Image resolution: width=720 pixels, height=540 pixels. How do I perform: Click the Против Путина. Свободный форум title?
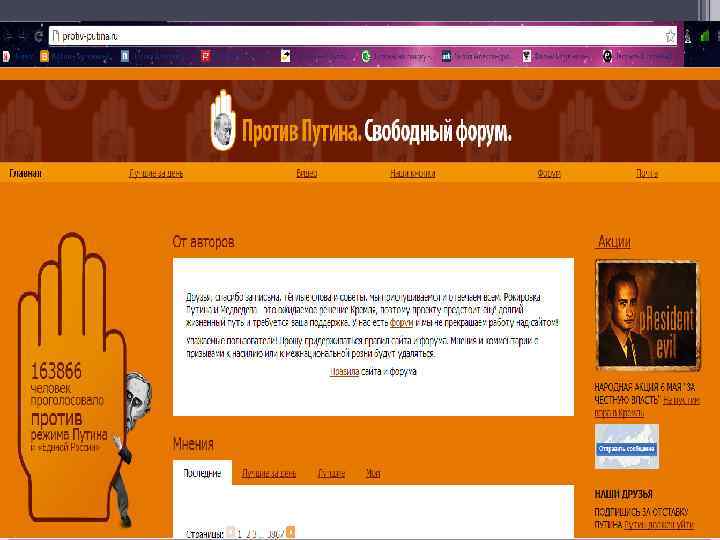[x=377, y=131]
